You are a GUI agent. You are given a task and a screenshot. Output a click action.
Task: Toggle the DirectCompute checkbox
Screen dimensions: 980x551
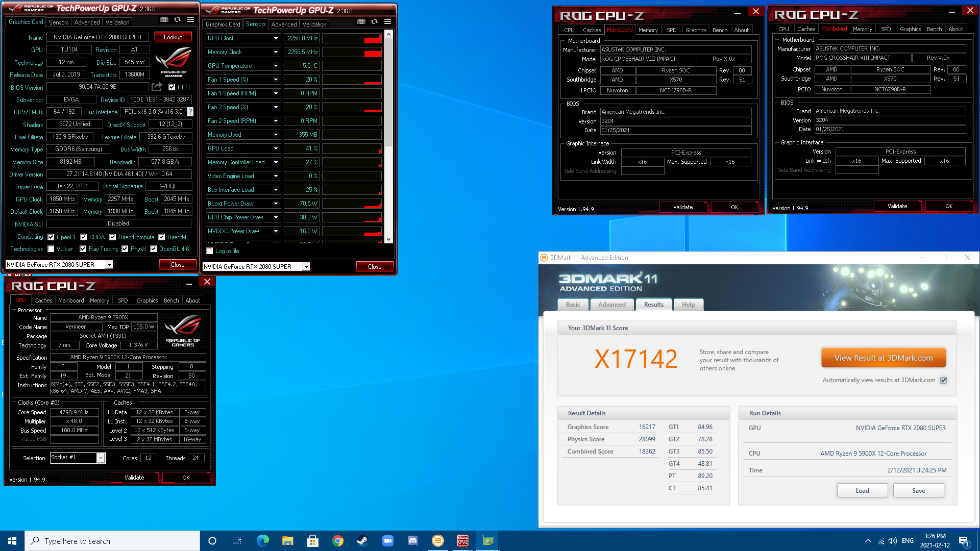pos(113,237)
